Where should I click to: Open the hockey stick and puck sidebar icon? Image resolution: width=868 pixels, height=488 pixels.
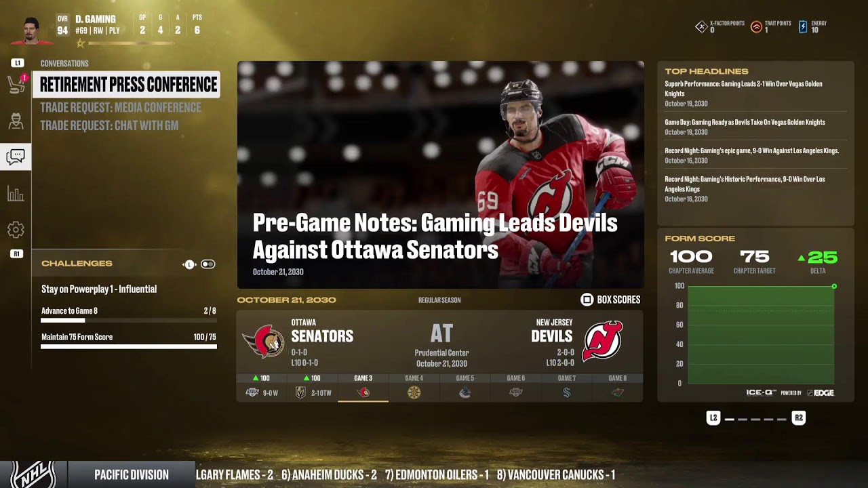click(16, 84)
